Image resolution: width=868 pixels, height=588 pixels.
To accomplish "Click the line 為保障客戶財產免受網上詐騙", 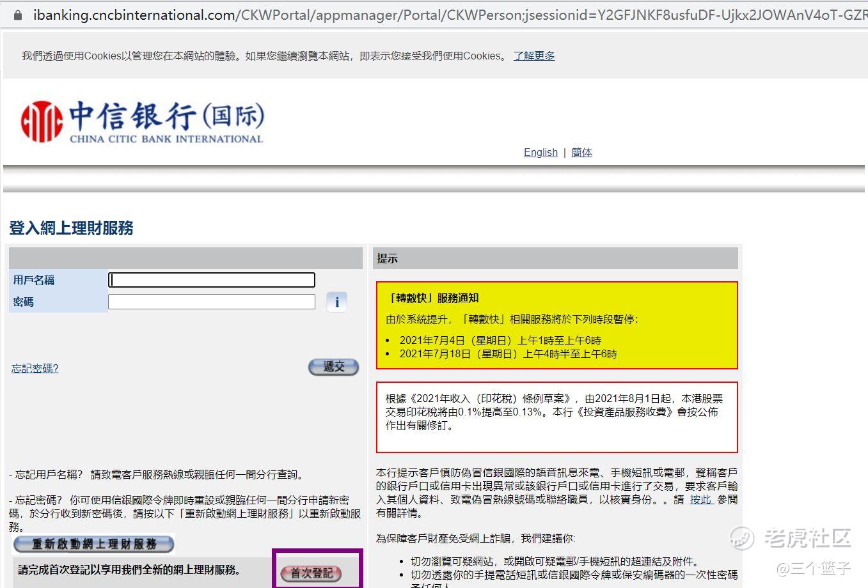I will coord(475,538).
